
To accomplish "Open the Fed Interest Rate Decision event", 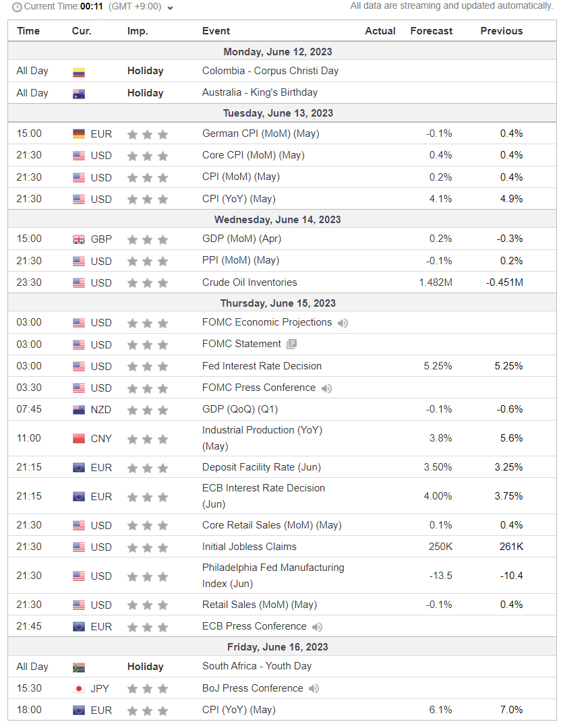I will pos(262,366).
